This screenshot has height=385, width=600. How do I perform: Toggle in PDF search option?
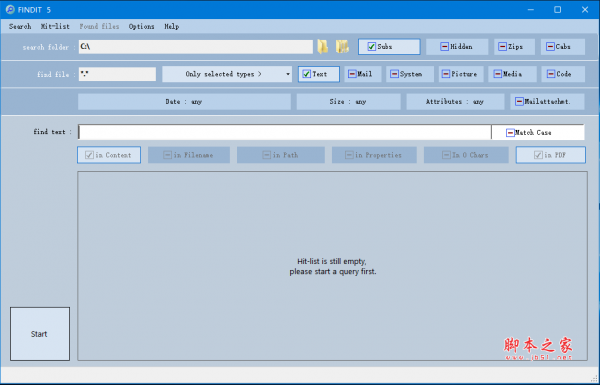551,155
